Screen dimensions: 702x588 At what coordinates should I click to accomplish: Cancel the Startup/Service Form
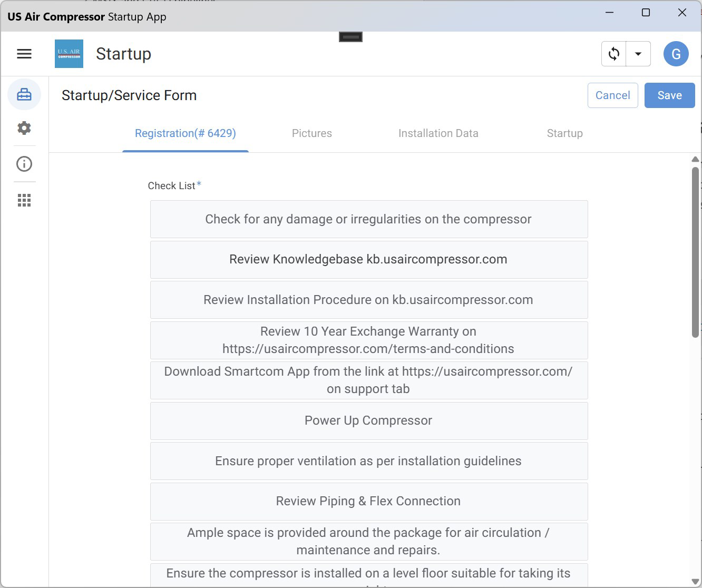click(613, 95)
